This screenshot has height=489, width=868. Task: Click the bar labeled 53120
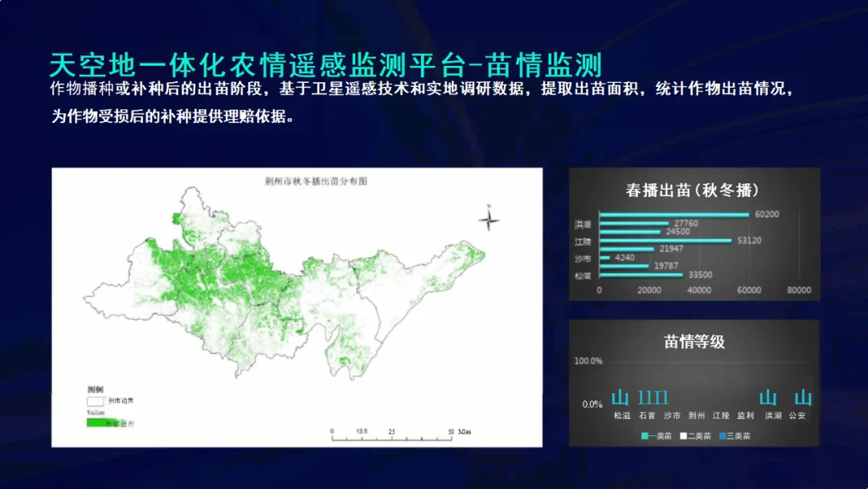(x=665, y=241)
